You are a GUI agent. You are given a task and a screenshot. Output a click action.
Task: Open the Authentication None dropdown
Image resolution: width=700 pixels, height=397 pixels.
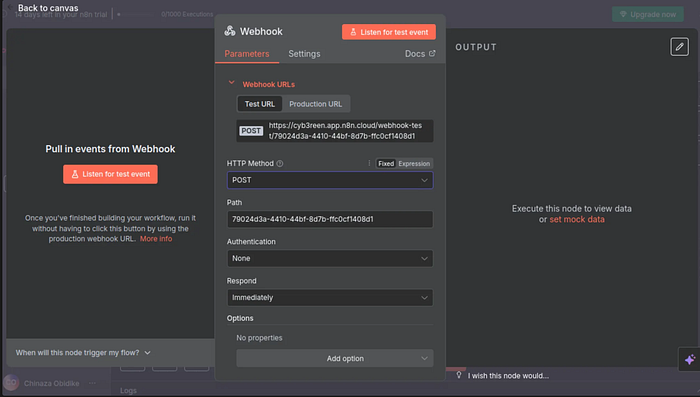tap(330, 259)
